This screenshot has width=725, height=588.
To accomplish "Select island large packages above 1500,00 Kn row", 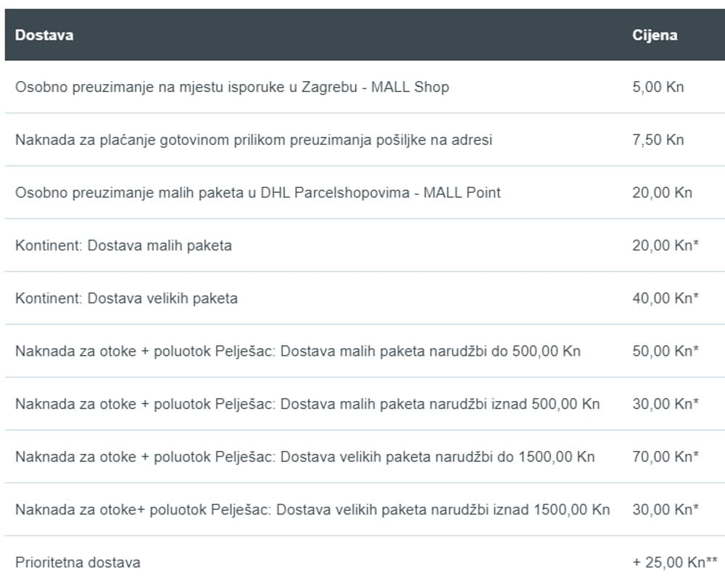I will click(312, 510).
